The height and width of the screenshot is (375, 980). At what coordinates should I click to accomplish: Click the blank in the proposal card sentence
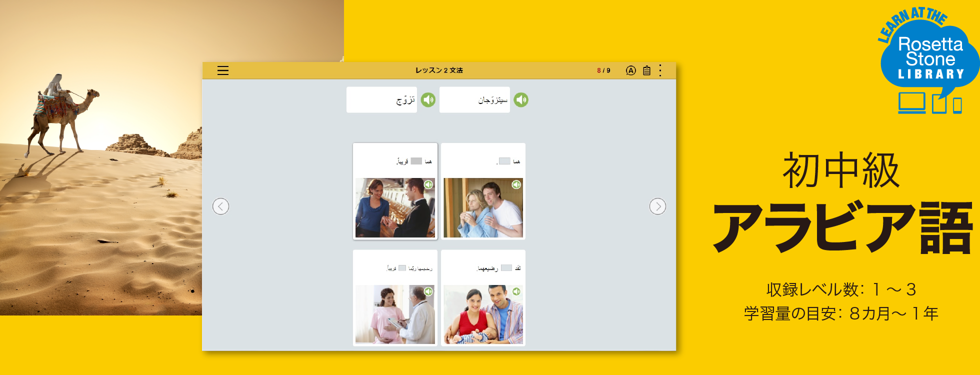[x=416, y=161]
